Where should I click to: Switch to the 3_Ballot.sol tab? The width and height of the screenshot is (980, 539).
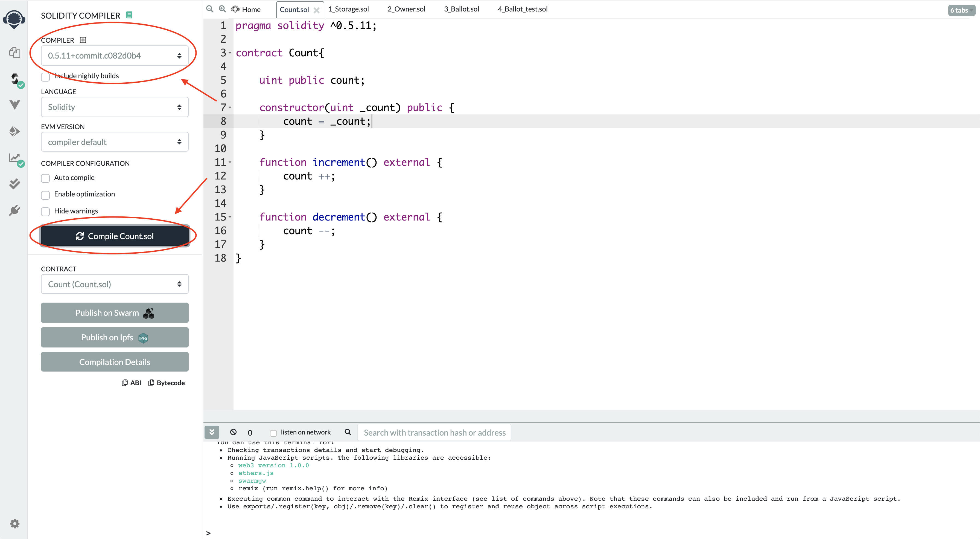461,9
